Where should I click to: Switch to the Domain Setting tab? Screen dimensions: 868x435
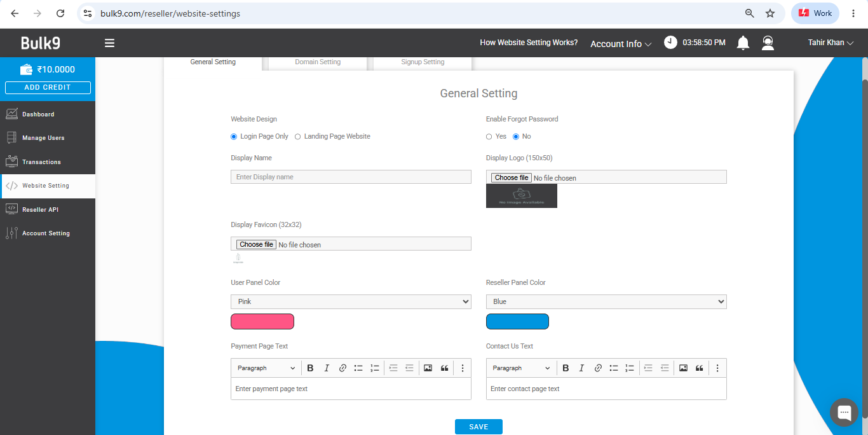(x=318, y=62)
